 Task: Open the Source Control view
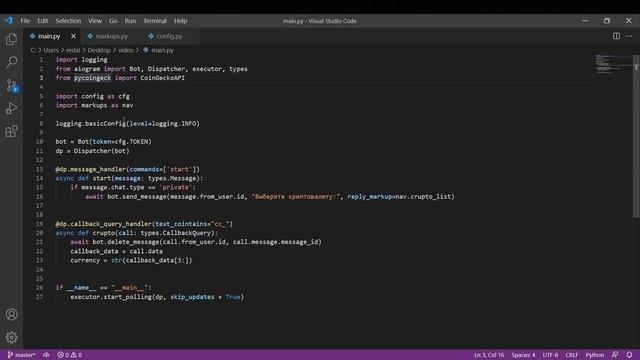tap(11, 85)
